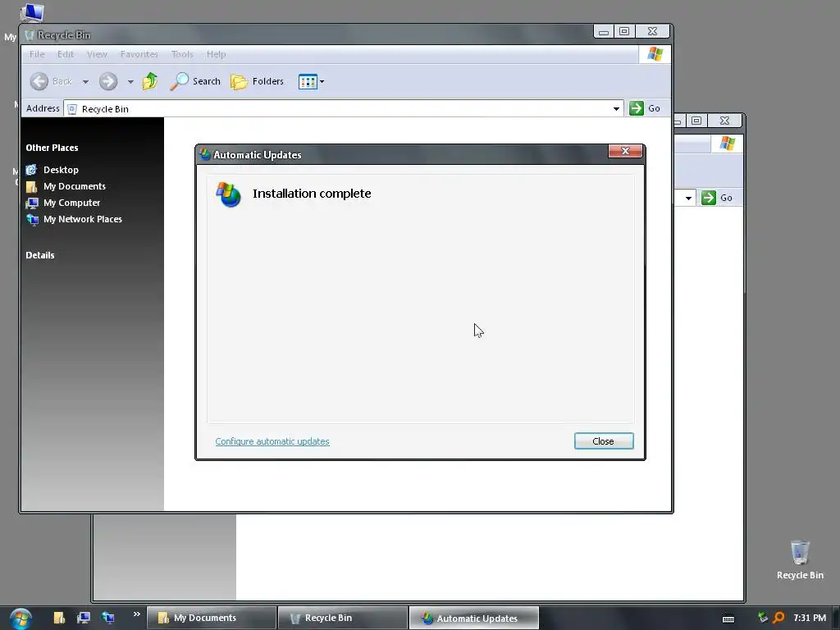This screenshot has height=630, width=840.
Task: Close the Recycle Bin window
Action: pos(652,32)
